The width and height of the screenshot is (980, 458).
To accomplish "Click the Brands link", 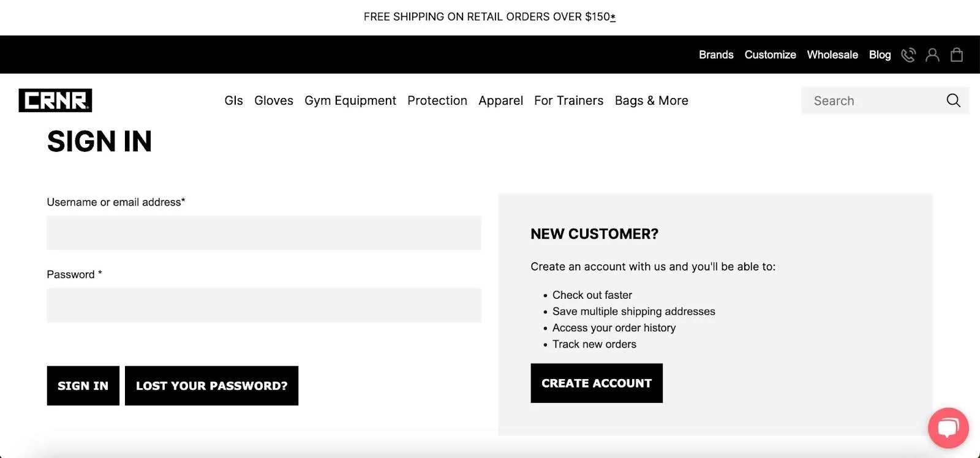I will 716,55.
